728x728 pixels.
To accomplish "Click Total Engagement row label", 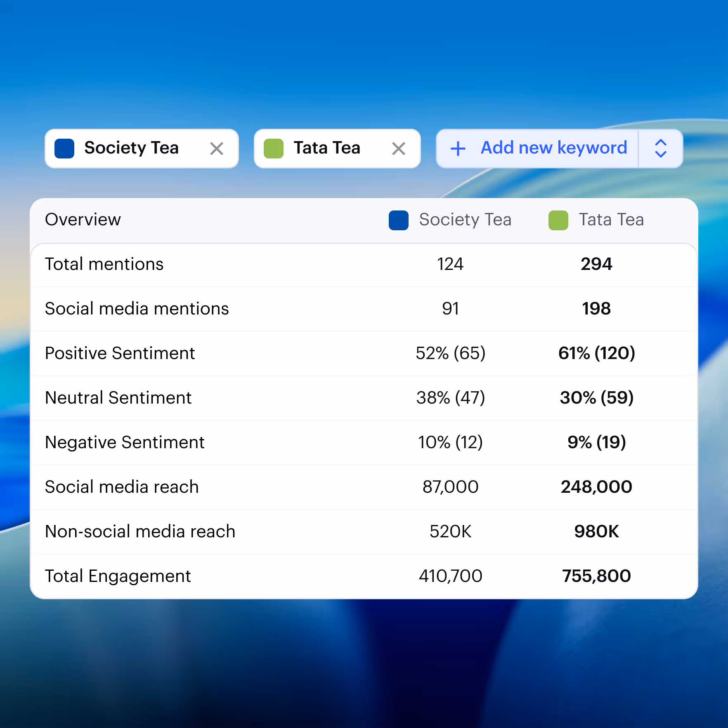I will pyautogui.click(x=118, y=576).
